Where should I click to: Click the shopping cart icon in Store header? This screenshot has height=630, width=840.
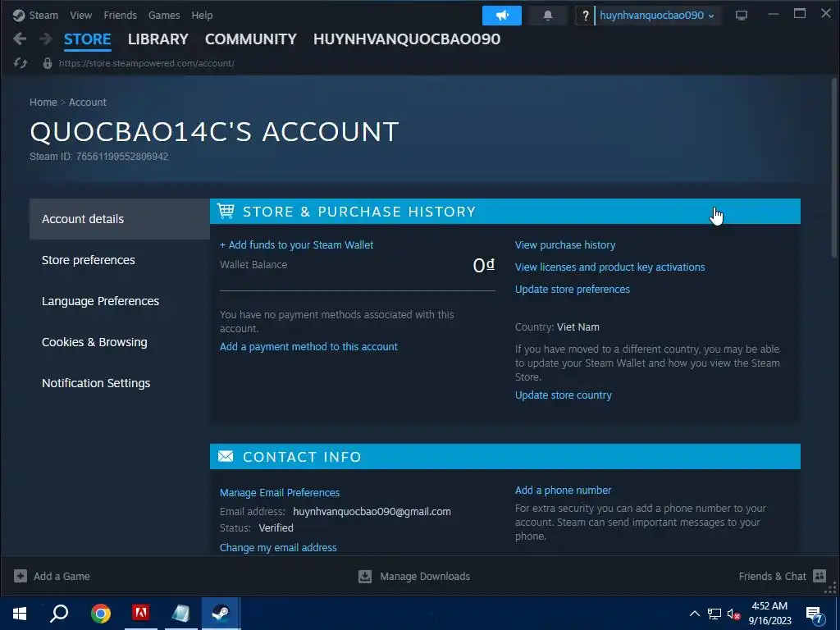pos(226,211)
